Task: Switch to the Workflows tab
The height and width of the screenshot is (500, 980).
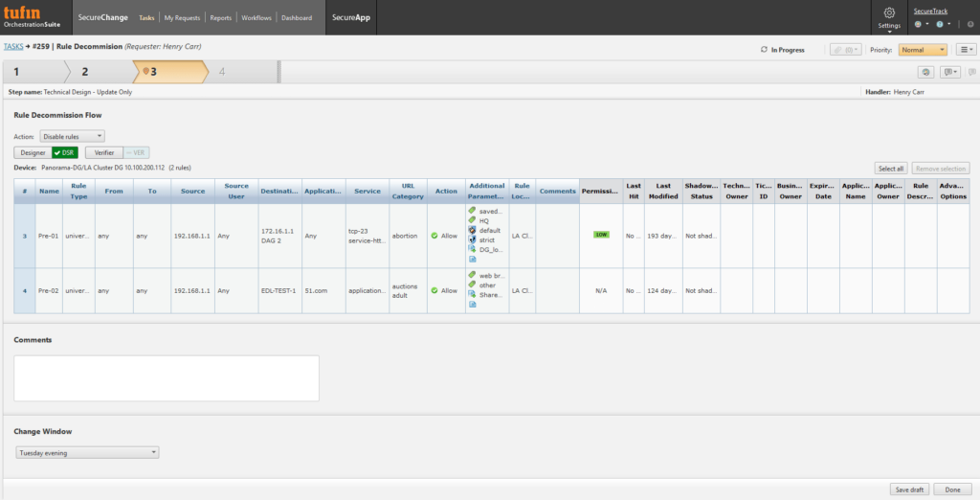Action: coord(257,17)
